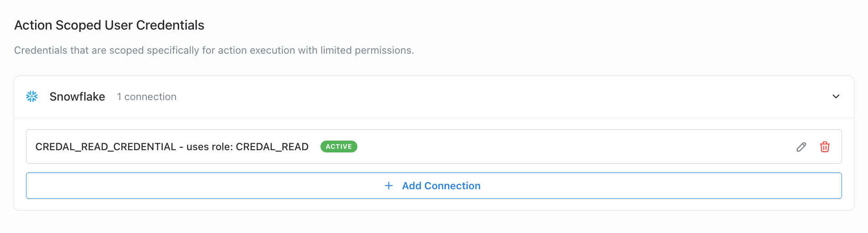This screenshot has width=868, height=233.
Task: Click the plus icon beside Add Connection
Action: click(389, 186)
